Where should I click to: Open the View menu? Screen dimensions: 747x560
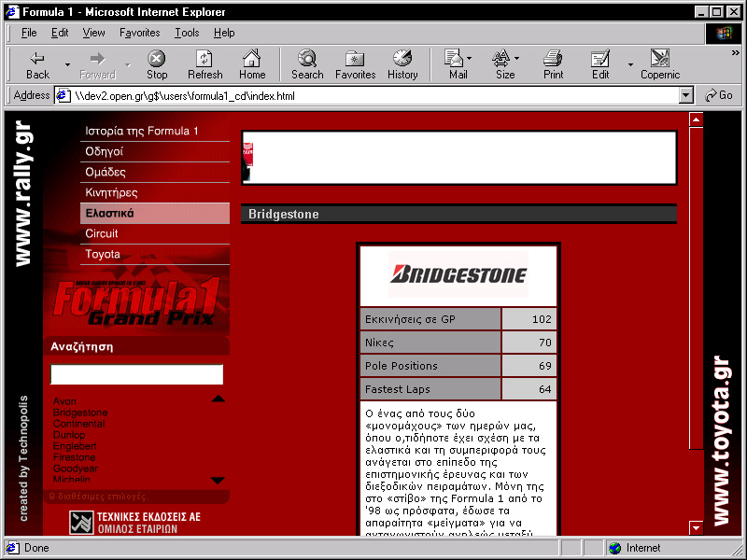(93, 33)
